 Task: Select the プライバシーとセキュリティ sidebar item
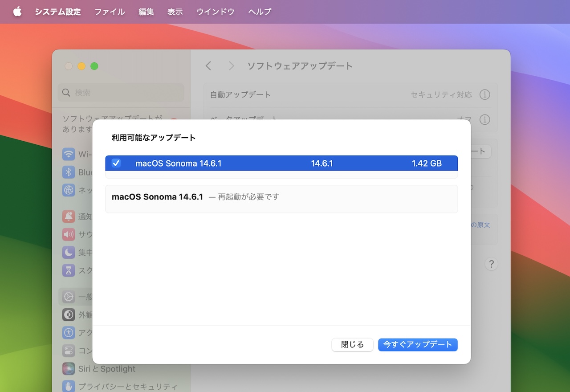pos(128,387)
